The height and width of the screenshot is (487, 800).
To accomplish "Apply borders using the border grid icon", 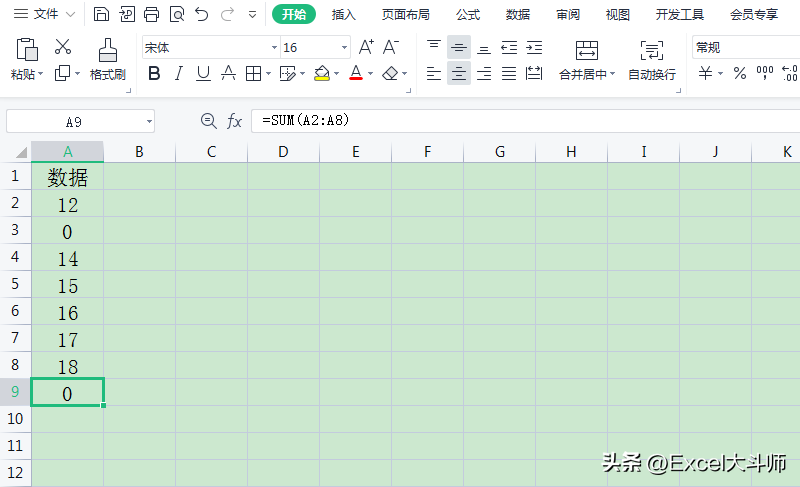I will pyautogui.click(x=253, y=74).
